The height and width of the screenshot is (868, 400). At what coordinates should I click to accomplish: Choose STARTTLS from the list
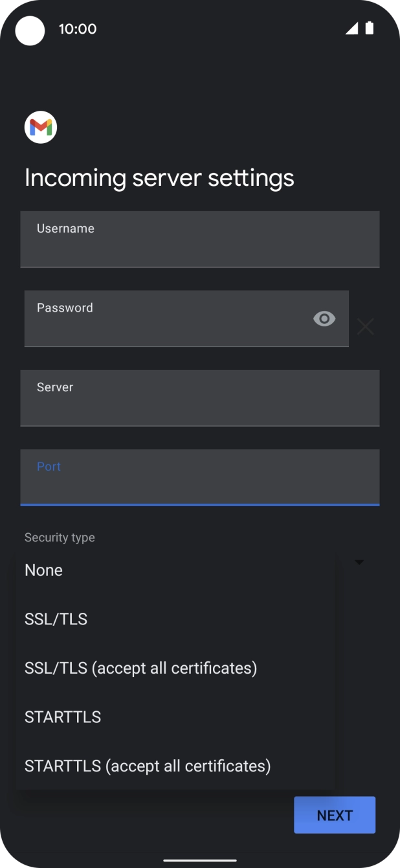62,716
